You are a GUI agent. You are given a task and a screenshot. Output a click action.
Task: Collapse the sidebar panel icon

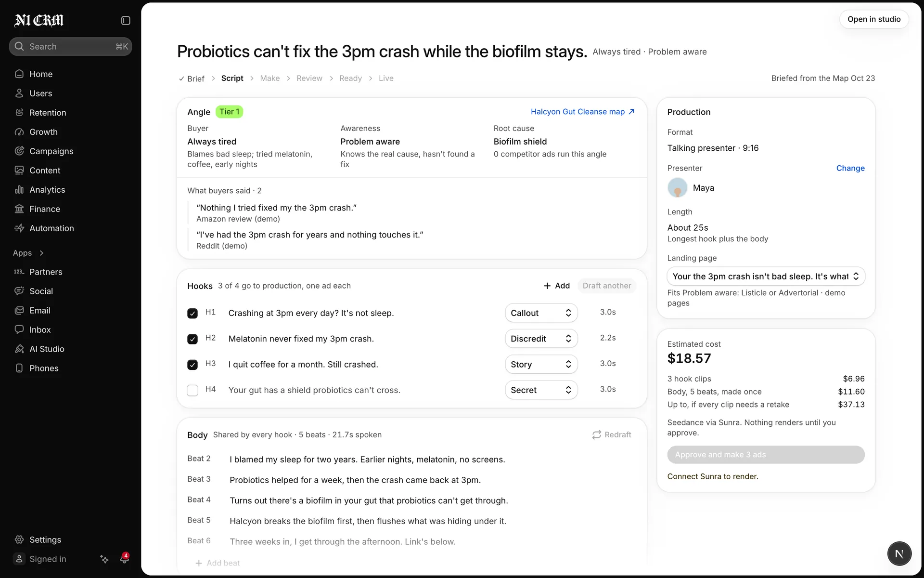126,20
